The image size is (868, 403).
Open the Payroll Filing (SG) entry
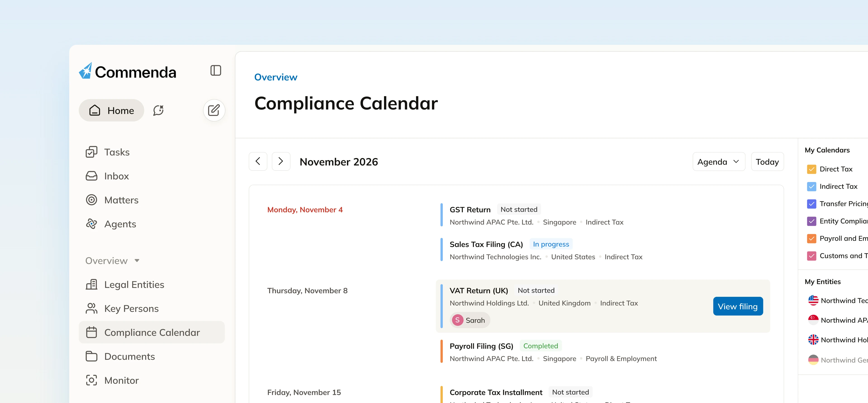click(481, 346)
